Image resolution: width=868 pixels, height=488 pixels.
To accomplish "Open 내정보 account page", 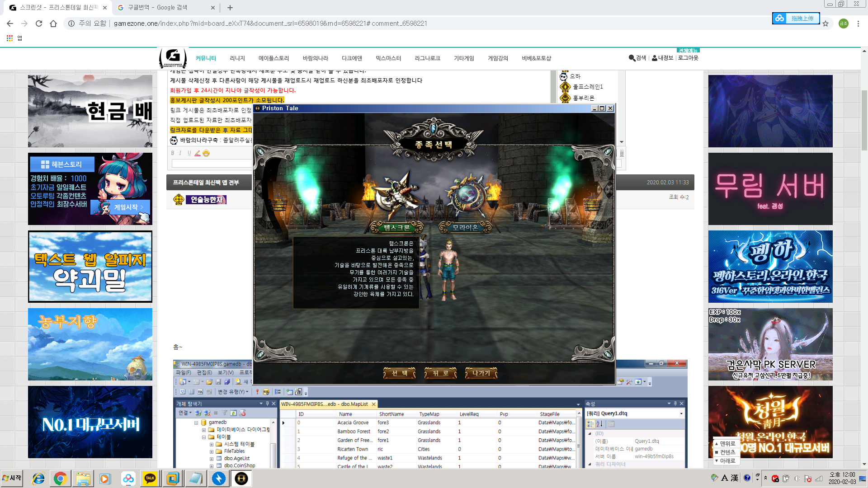I will pyautogui.click(x=662, y=58).
